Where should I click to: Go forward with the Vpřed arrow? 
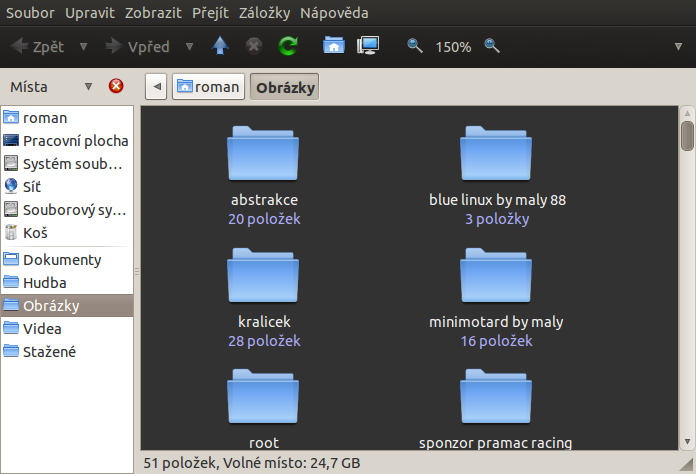(137, 47)
